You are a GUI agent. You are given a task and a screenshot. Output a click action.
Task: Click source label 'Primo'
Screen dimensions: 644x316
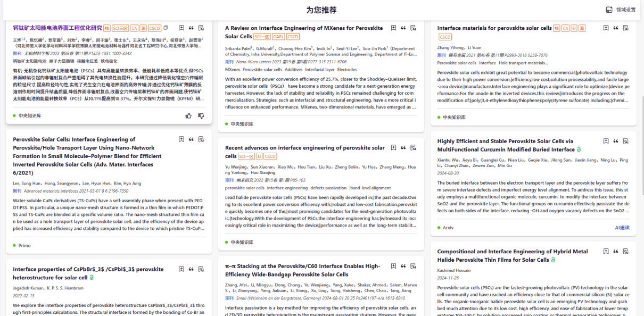click(24, 246)
